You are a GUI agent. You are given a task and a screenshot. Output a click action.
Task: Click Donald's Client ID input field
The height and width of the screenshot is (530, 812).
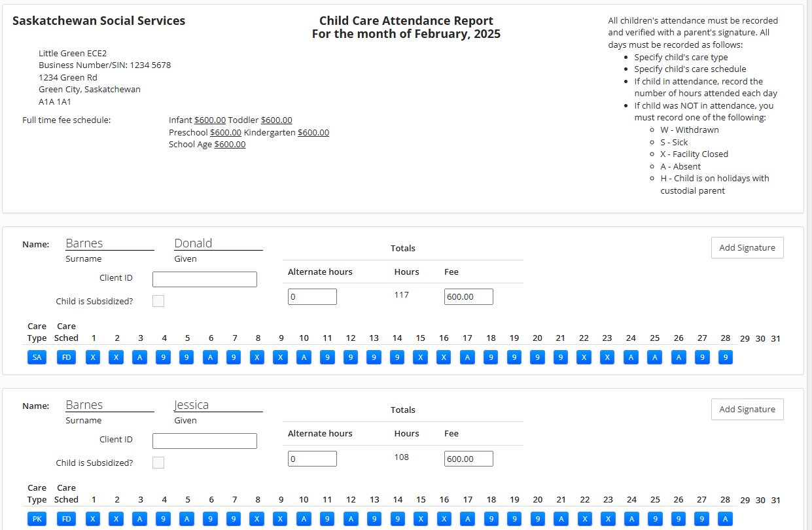point(204,279)
